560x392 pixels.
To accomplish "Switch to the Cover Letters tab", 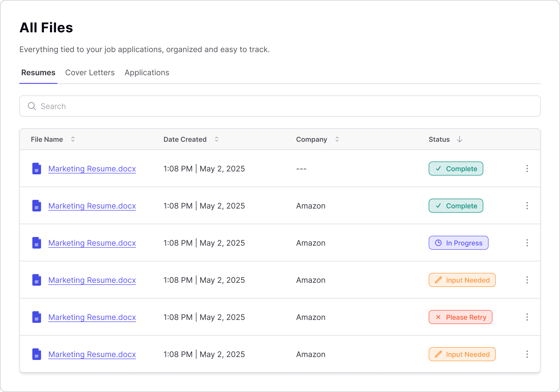I will 90,72.
